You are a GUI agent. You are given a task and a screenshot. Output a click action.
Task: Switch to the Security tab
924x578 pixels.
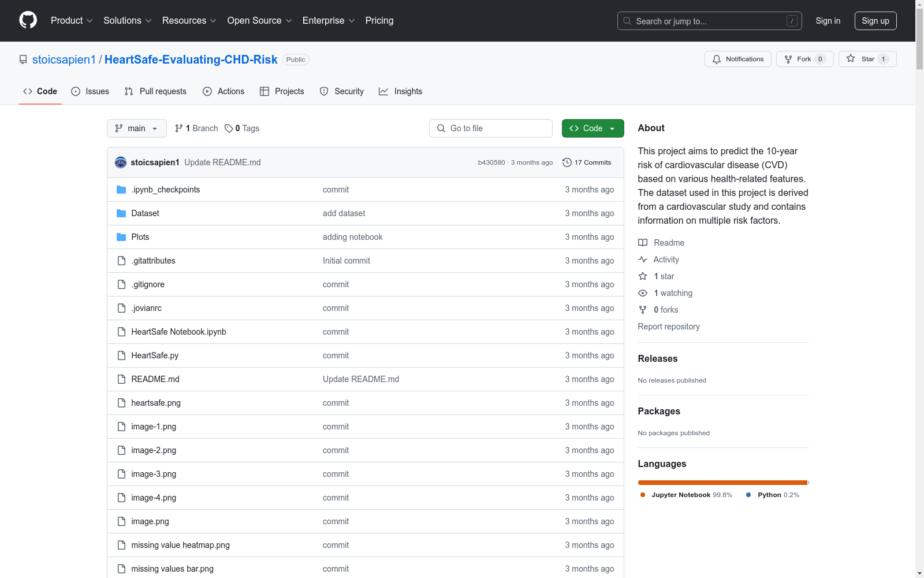coord(342,91)
